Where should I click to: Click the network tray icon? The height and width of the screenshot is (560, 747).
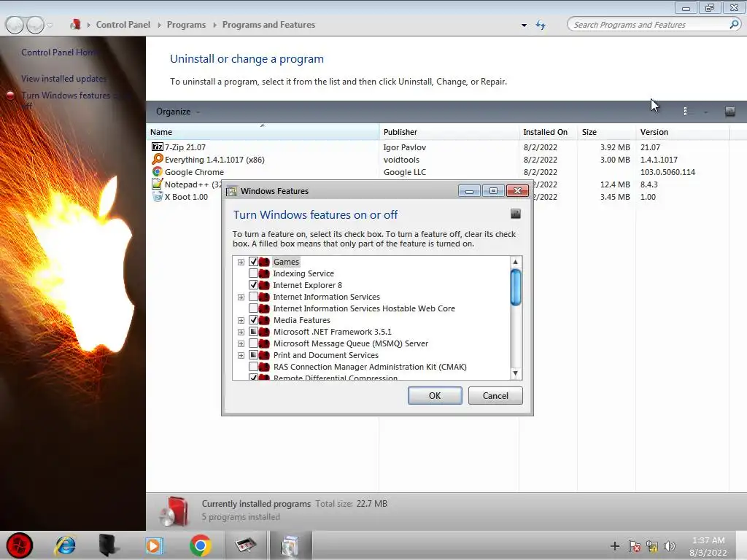click(651, 546)
